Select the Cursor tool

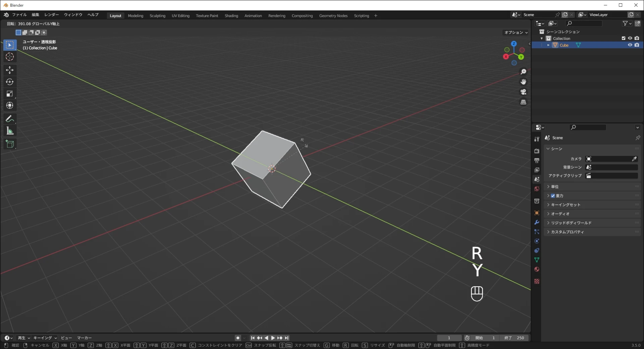coord(10,57)
